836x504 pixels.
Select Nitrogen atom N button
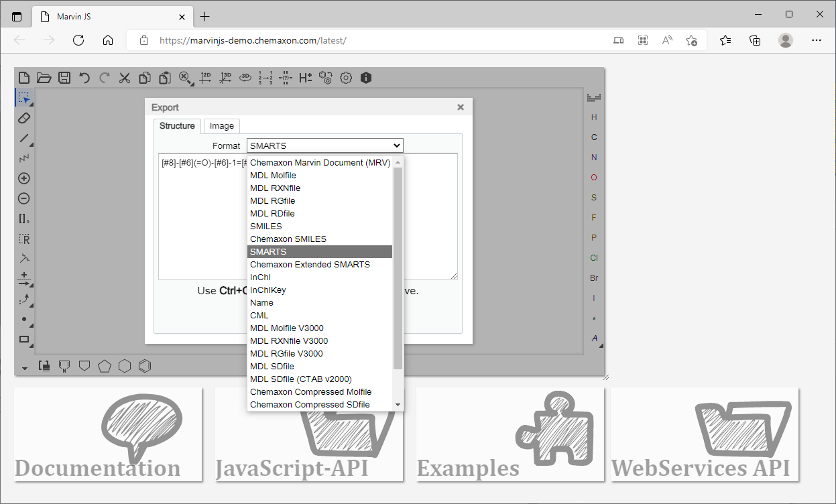pyautogui.click(x=594, y=157)
